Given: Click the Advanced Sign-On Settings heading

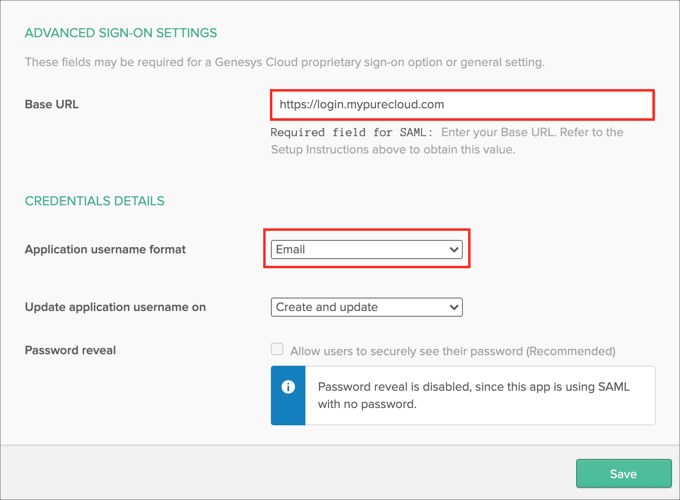Looking at the screenshot, I should pos(121,33).
